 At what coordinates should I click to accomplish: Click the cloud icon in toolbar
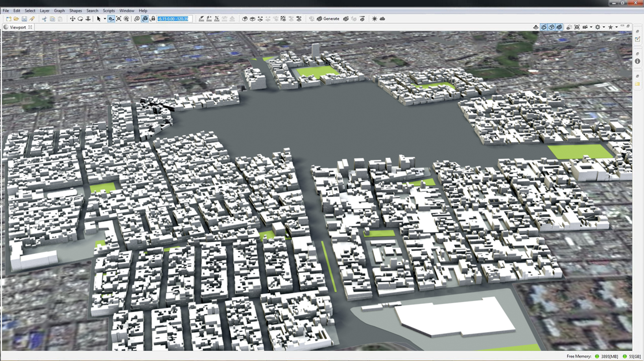click(382, 19)
